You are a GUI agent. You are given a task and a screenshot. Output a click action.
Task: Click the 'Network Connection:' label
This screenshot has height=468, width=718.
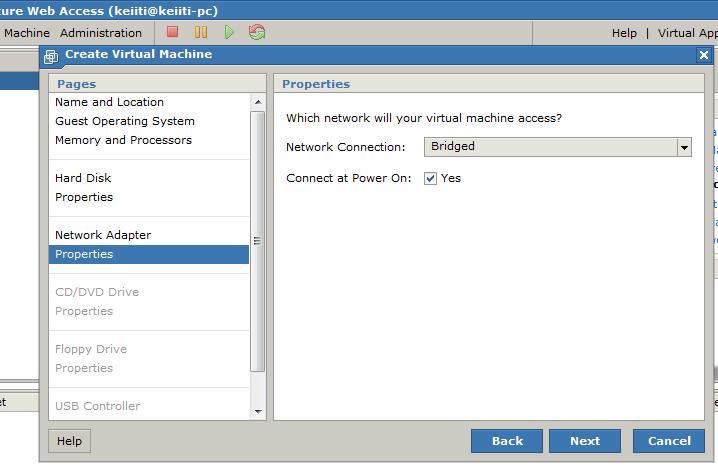click(346, 147)
